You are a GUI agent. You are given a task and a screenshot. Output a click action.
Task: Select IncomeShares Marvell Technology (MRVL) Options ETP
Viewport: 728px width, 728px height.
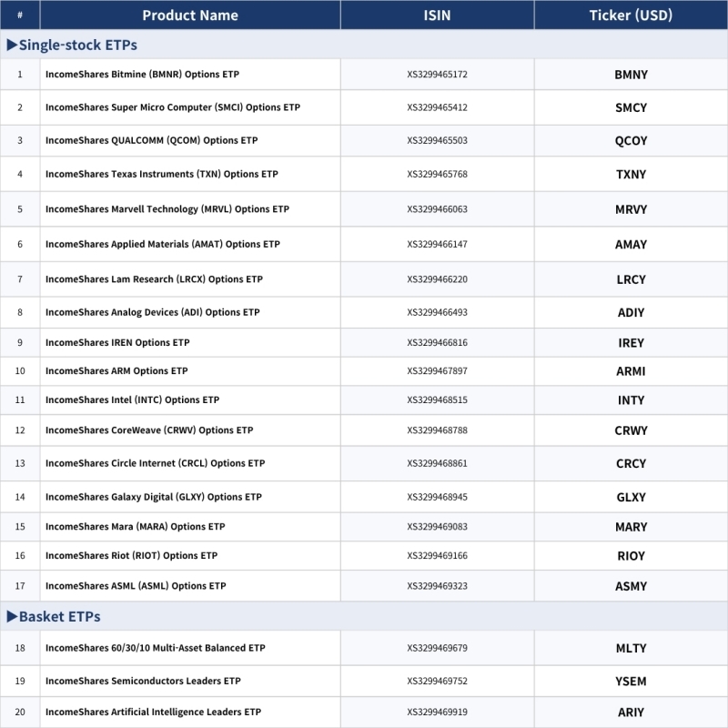coord(167,209)
